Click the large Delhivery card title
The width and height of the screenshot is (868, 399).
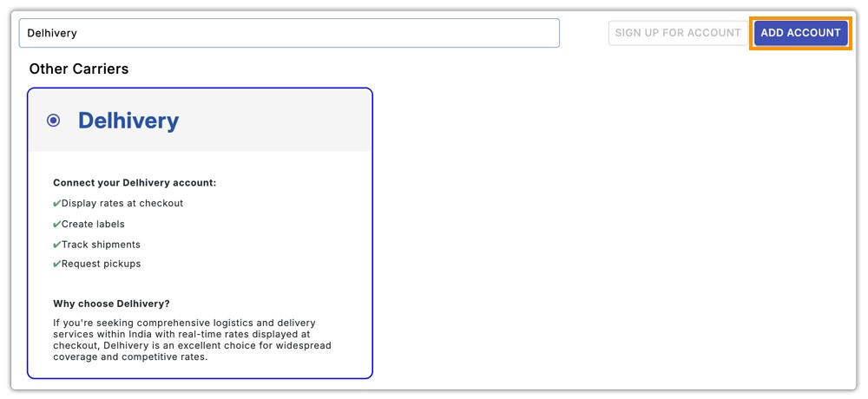[128, 121]
